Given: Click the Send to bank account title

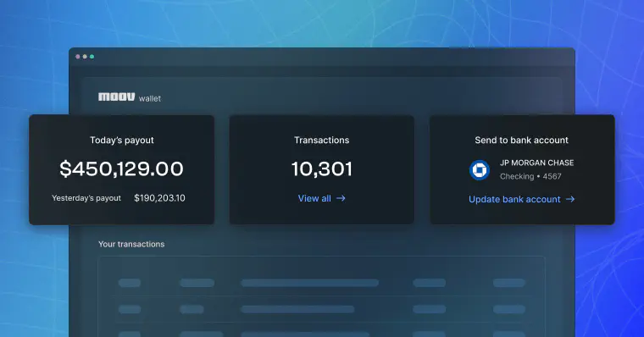Looking at the screenshot, I should coord(522,140).
